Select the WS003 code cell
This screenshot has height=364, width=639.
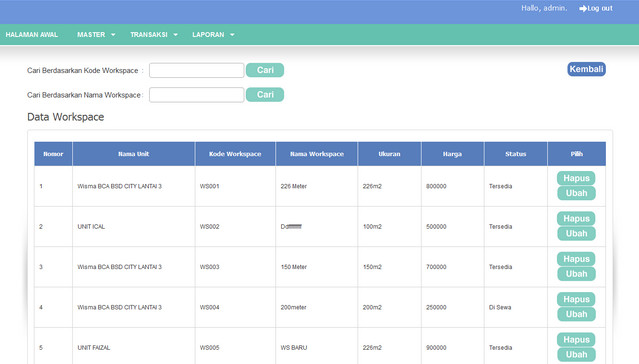tap(235, 267)
